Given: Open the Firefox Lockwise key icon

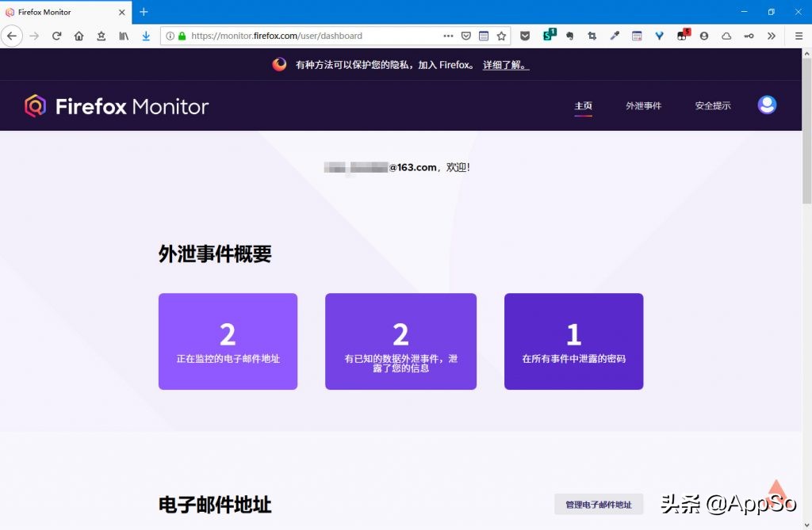Looking at the screenshot, I should 747,36.
